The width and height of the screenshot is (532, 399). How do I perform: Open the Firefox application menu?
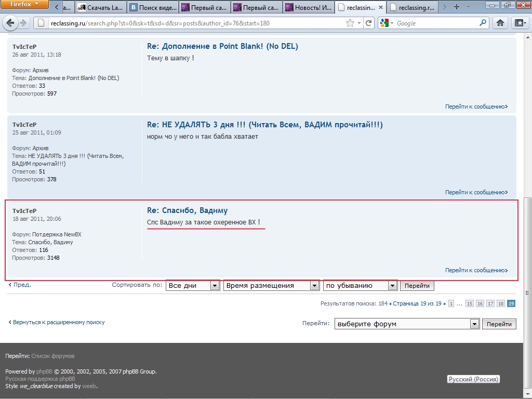[24, 5]
